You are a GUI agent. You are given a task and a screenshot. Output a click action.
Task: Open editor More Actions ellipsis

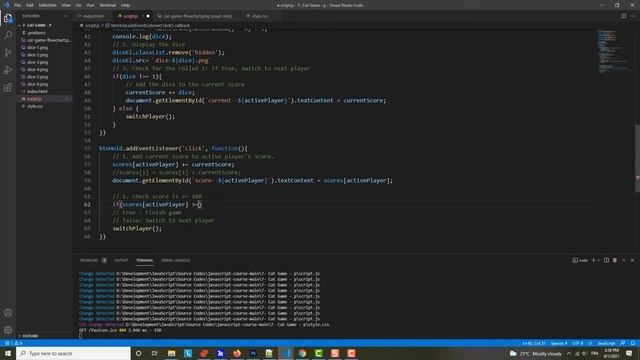click(633, 16)
